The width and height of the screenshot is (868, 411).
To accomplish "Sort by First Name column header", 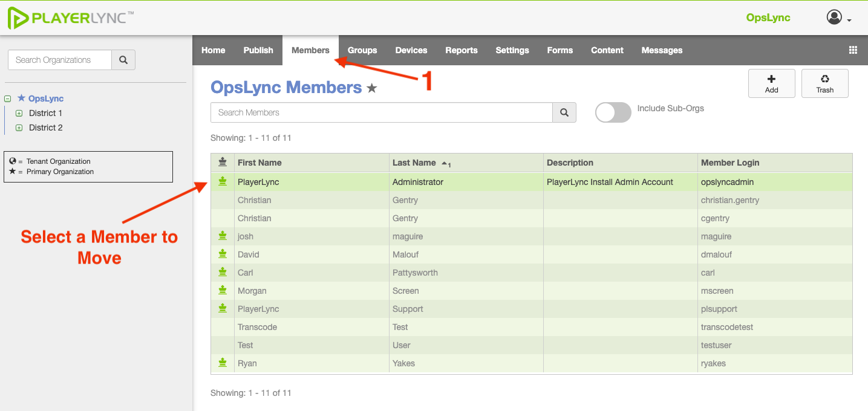I will [x=312, y=163].
